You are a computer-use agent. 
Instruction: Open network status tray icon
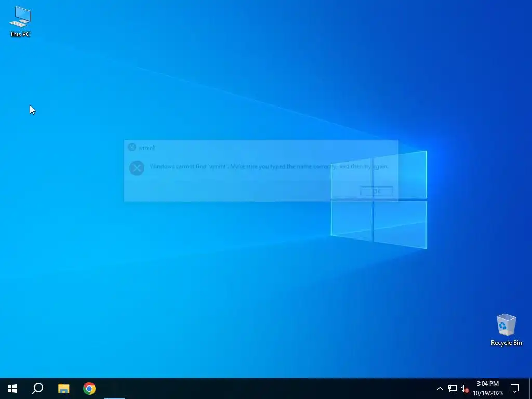(453, 389)
